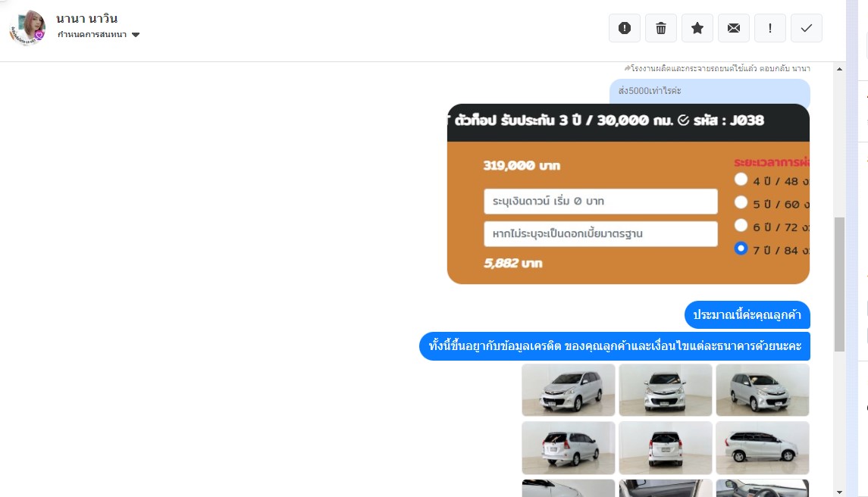Open the front-right view car photo
The image size is (868, 497).
(x=763, y=389)
